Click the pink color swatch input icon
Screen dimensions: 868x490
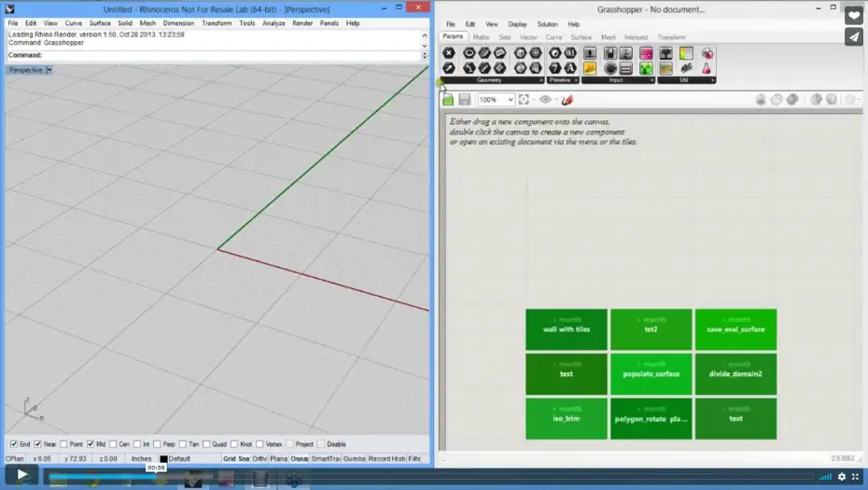pos(646,53)
